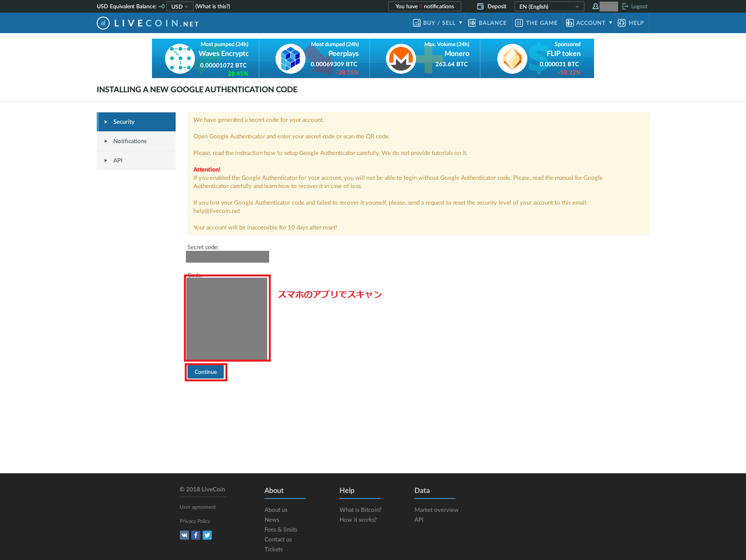Click the Help headset icon
The height and width of the screenshot is (560, 746).
(x=622, y=23)
